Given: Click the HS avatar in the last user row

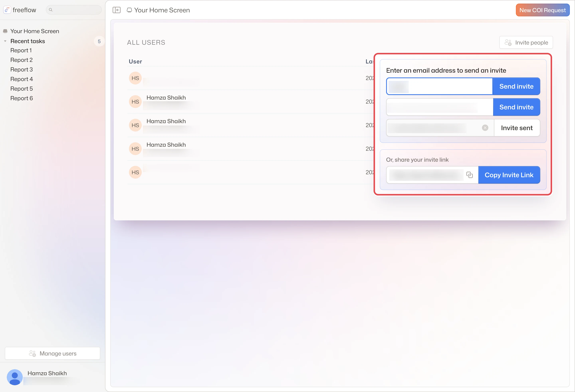Looking at the screenshot, I should coord(135,172).
